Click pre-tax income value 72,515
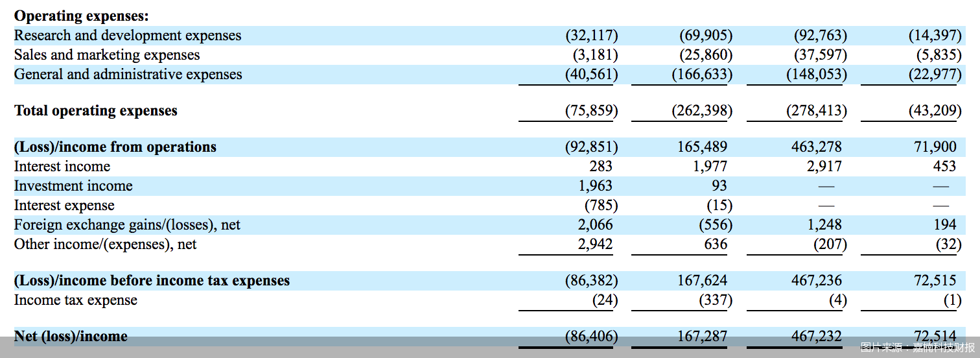Image resolution: width=980 pixels, height=358 pixels. pyautogui.click(x=935, y=281)
